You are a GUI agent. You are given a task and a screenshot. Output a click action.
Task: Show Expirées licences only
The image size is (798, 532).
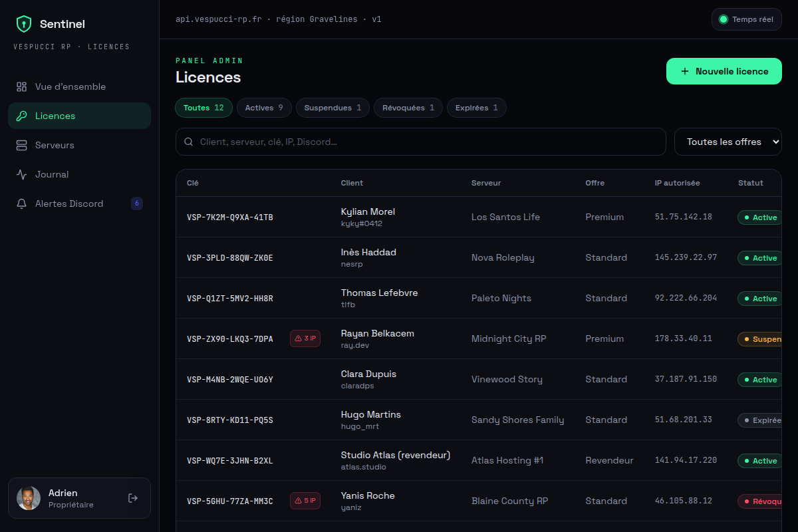coord(477,108)
